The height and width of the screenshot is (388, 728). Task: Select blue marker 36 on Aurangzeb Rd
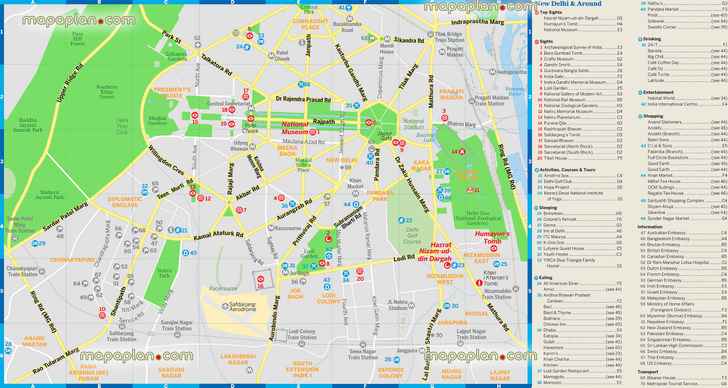click(292, 204)
